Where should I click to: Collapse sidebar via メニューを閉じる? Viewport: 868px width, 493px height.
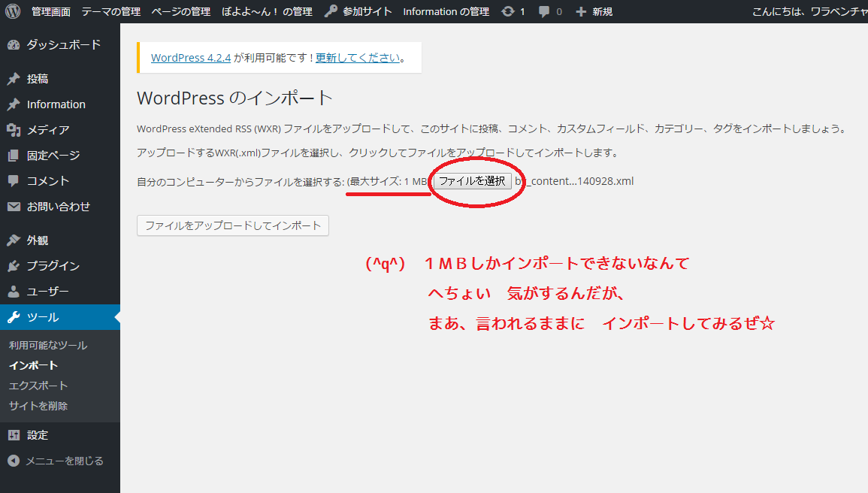coord(64,461)
